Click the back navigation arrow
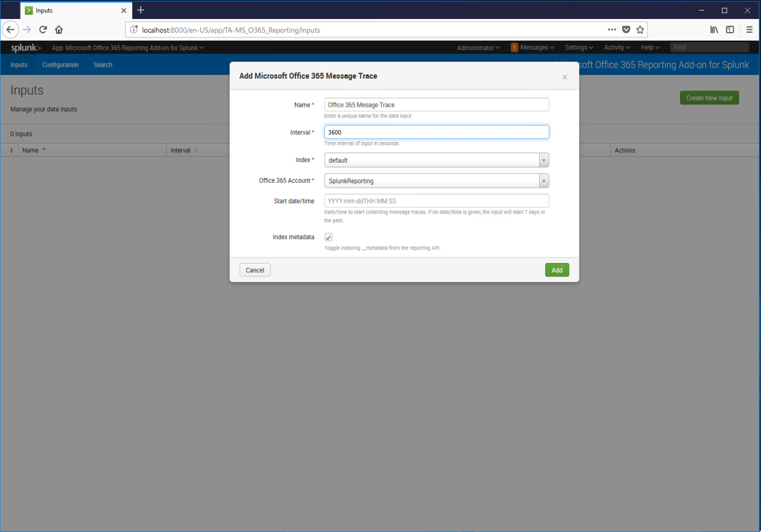Viewport: 761px width, 532px height. [x=10, y=29]
